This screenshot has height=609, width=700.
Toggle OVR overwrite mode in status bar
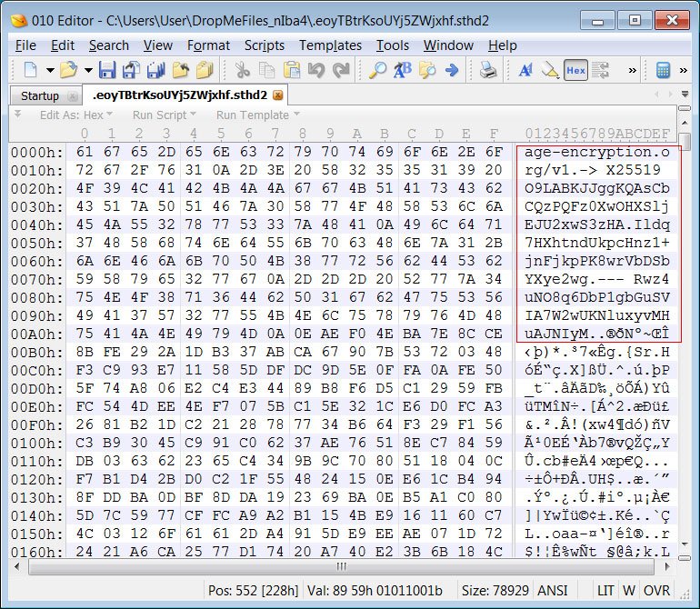[x=657, y=590]
